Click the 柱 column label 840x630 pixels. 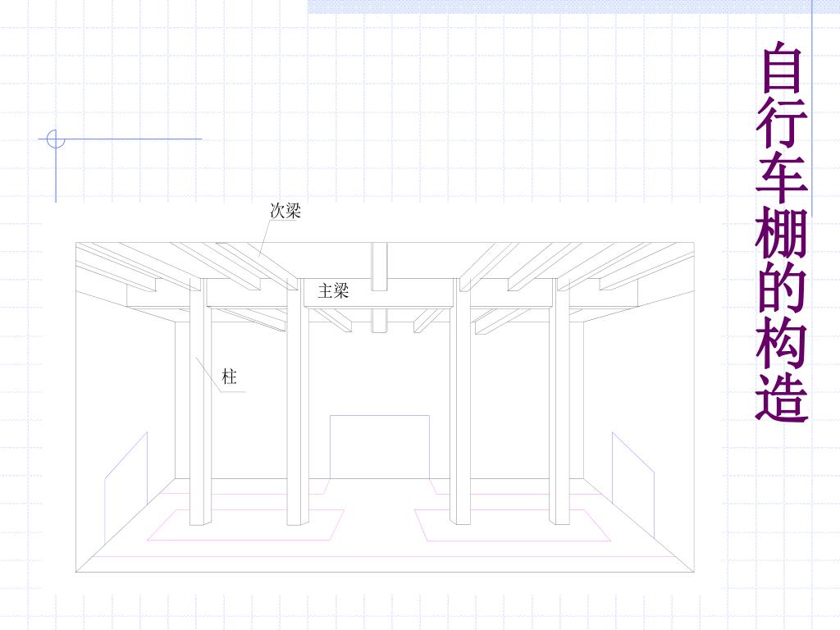(x=230, y=377)
